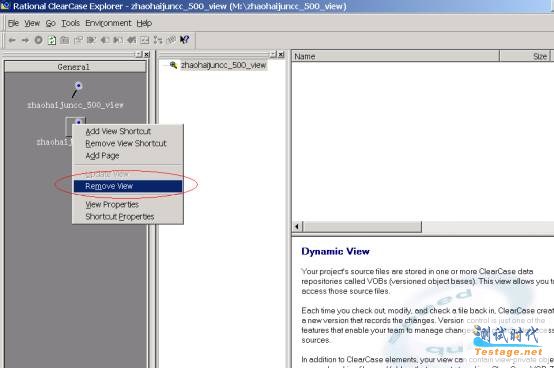Click the green Refresh toolbar icon
Screen dimensions: 554x368
[52, 40]
